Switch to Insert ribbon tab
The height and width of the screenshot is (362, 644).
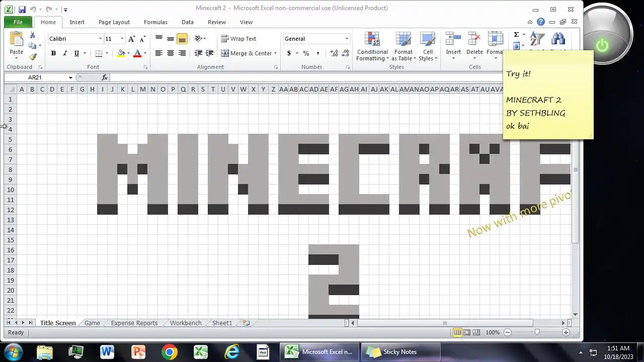point(77,22)
